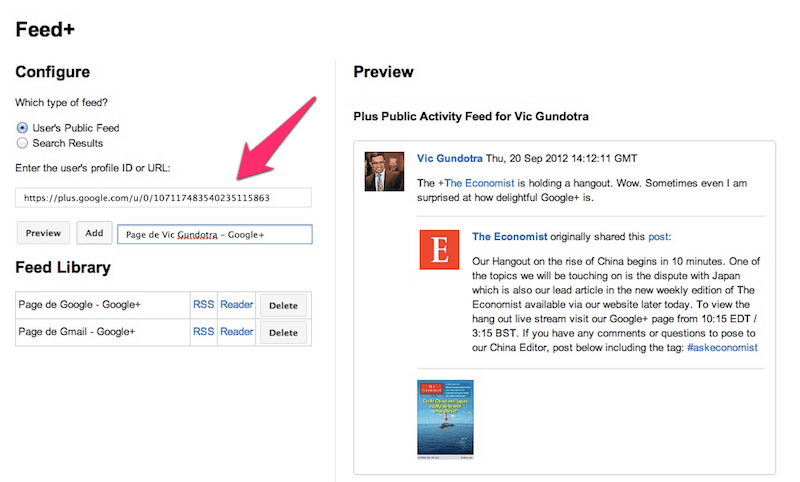Screen dimensions: 800x482
Task: Click The Economist red logo icon
Action: click(439, 249)
